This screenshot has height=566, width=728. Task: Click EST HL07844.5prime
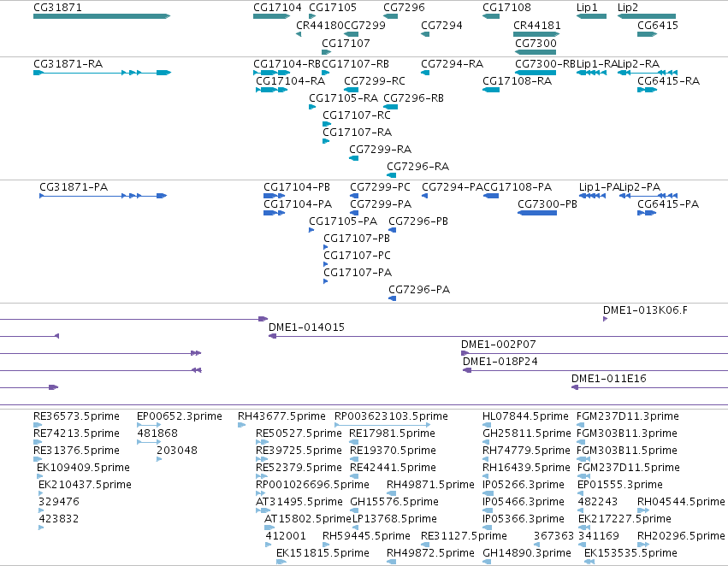[487, 425]
